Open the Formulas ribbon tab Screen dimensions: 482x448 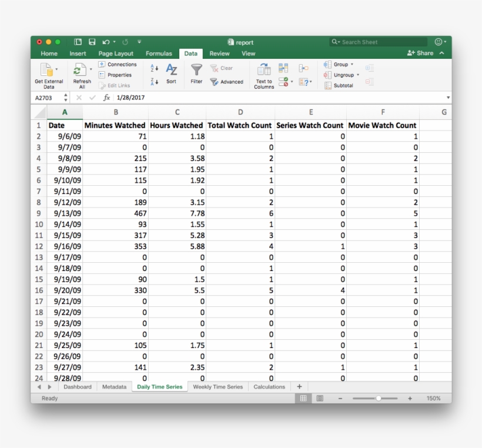pos(159,54)
